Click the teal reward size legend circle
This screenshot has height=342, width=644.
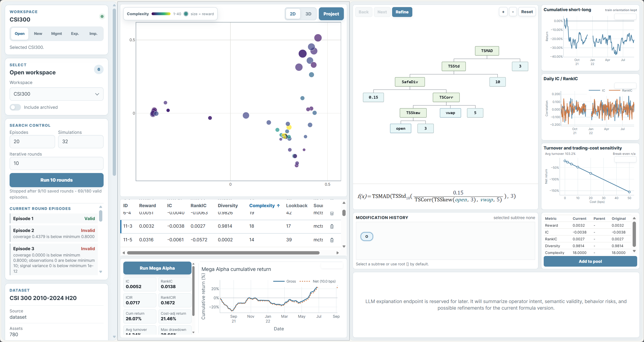coord(186,14)
